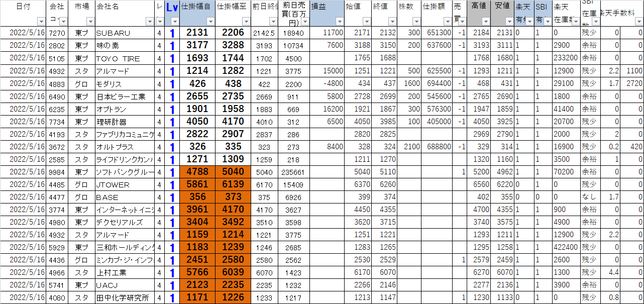The width and height of the screenshot is (644, 304).
Task: Select orange cell with value 356
Action: [197, 197]
